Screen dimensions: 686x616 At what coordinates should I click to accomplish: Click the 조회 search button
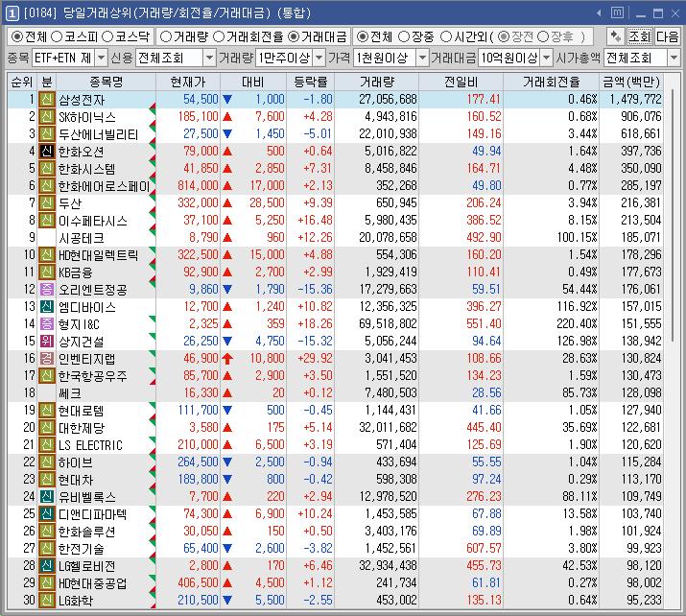click(640, 36)
